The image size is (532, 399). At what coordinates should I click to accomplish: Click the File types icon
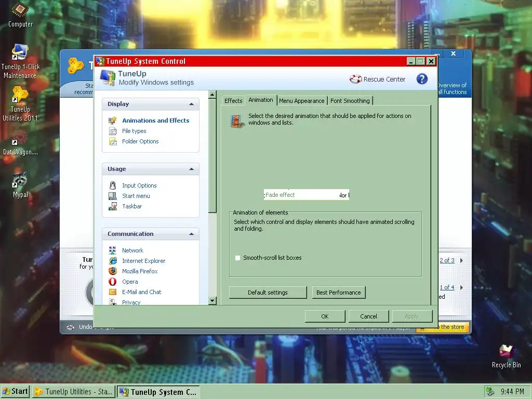[x=113, y=131]
